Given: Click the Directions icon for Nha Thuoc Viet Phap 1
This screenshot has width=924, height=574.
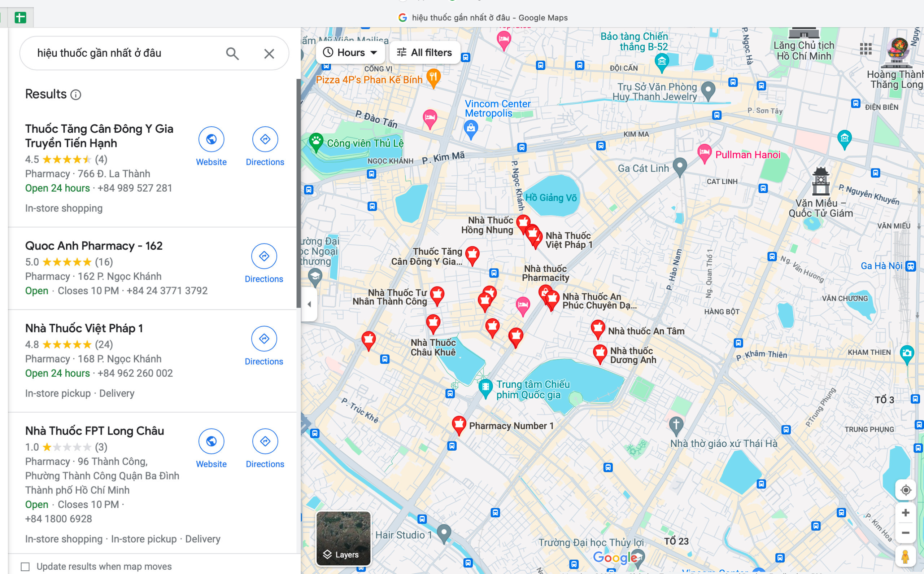Looking at the screenshot, I should (264, 337).
